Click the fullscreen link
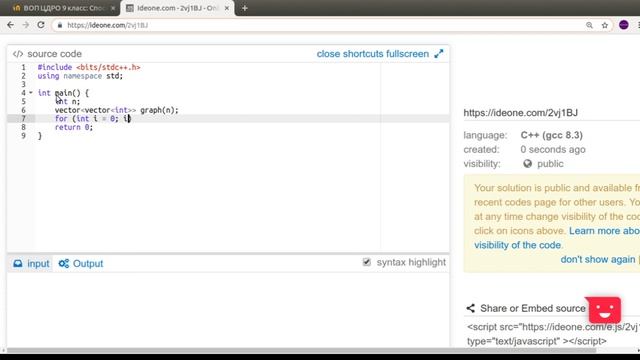The width and height of the screenshot is (640, 360). tap(407, 54)
